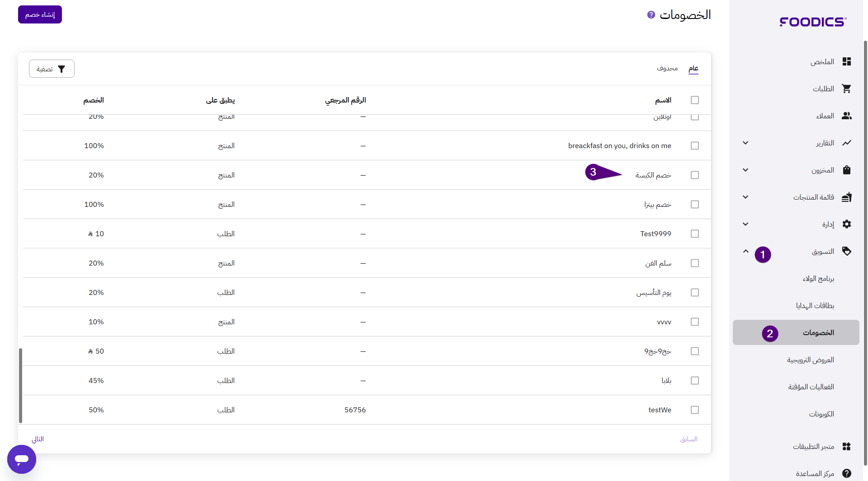This screenshot has height=481, width=868.
Task: Click the reports trend line icon
Action: [x=846, y=143]
